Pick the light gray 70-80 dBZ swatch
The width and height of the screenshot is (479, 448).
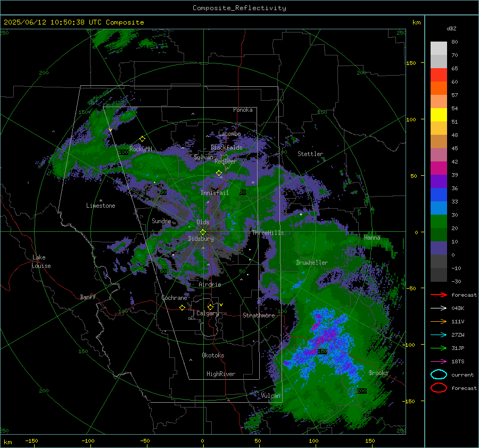point(439,48)
